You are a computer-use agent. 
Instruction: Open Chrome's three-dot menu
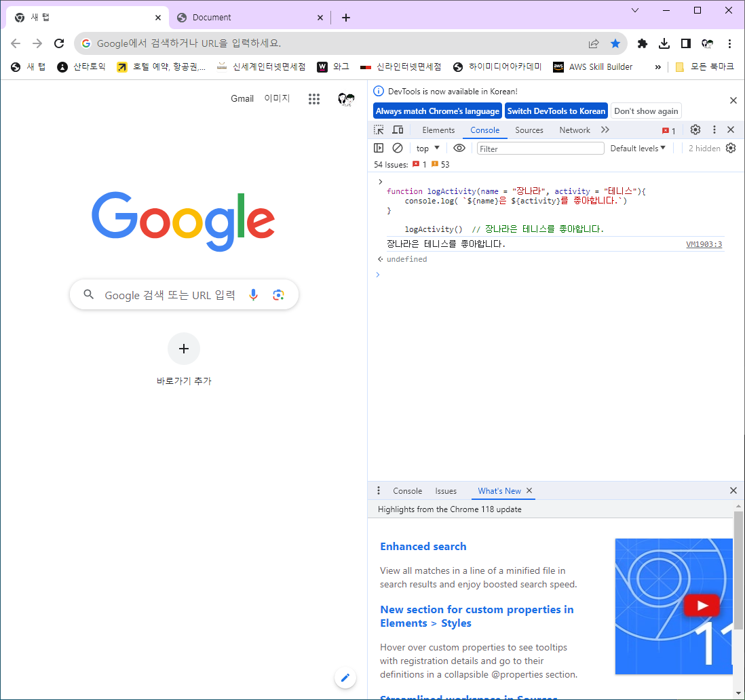(x=729, y=43)
